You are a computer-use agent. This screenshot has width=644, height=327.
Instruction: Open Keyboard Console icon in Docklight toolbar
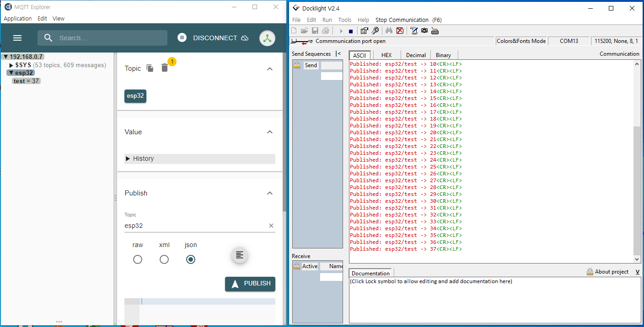pos(435,31)
